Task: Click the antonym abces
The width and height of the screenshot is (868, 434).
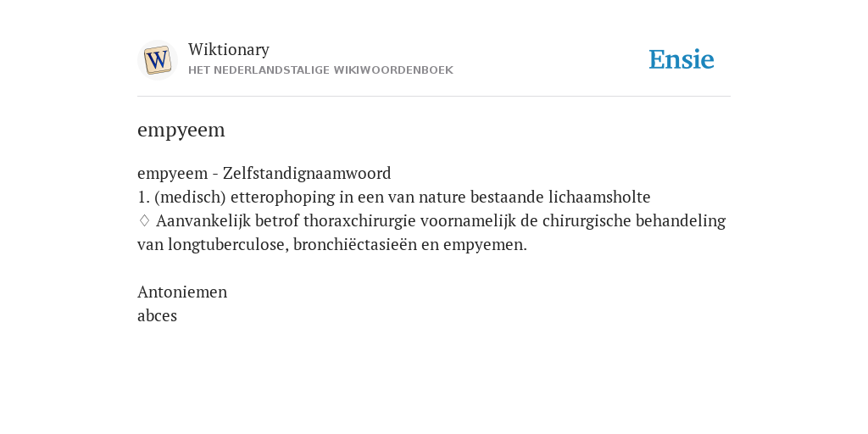Action: pyautogui.click(x=157, y=315)
